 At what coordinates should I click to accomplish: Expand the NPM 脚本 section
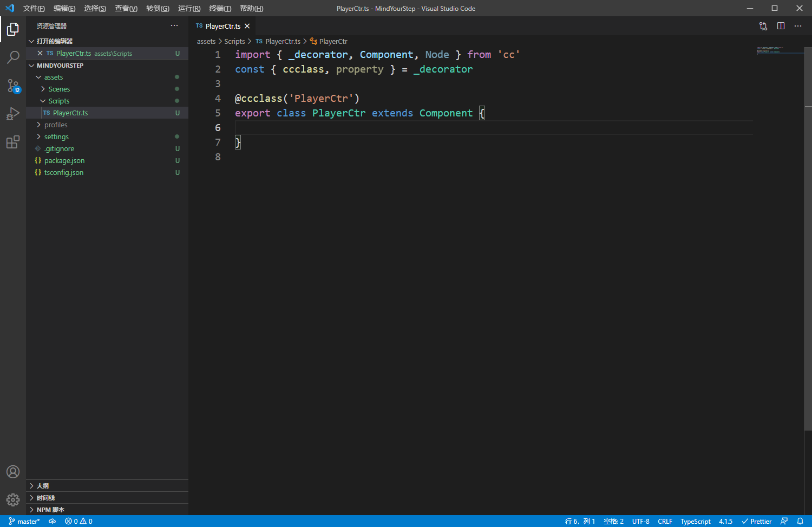pos(107,510)
